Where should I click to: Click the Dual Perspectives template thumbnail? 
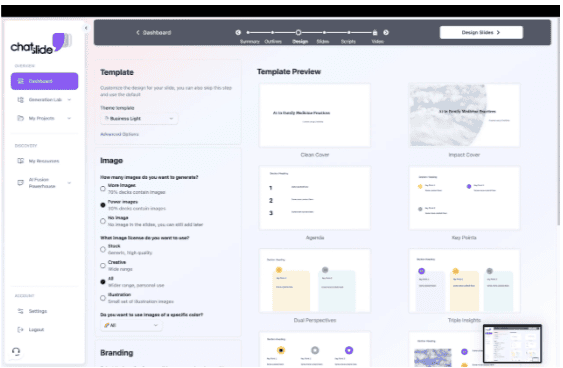pos(315,281)
